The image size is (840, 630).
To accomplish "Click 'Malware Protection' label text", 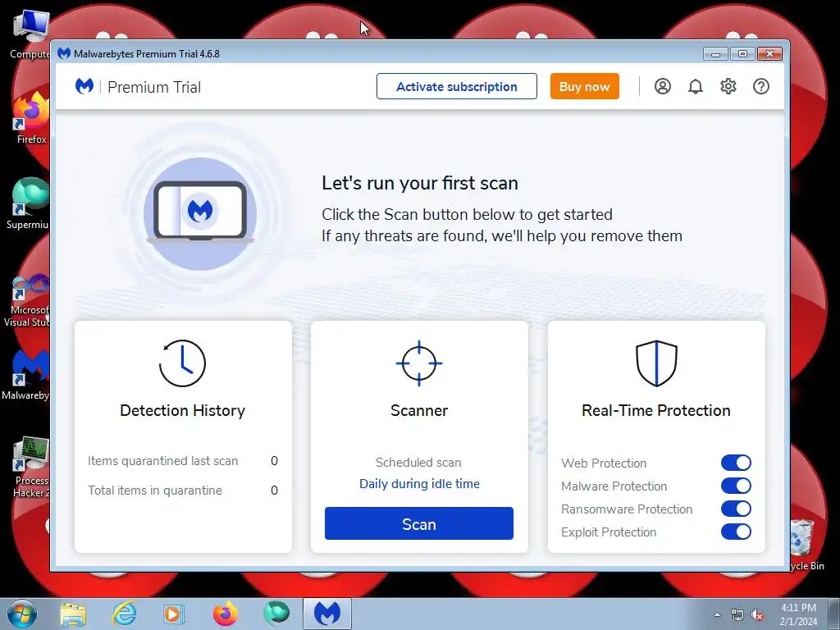I will tap(614, 486).
